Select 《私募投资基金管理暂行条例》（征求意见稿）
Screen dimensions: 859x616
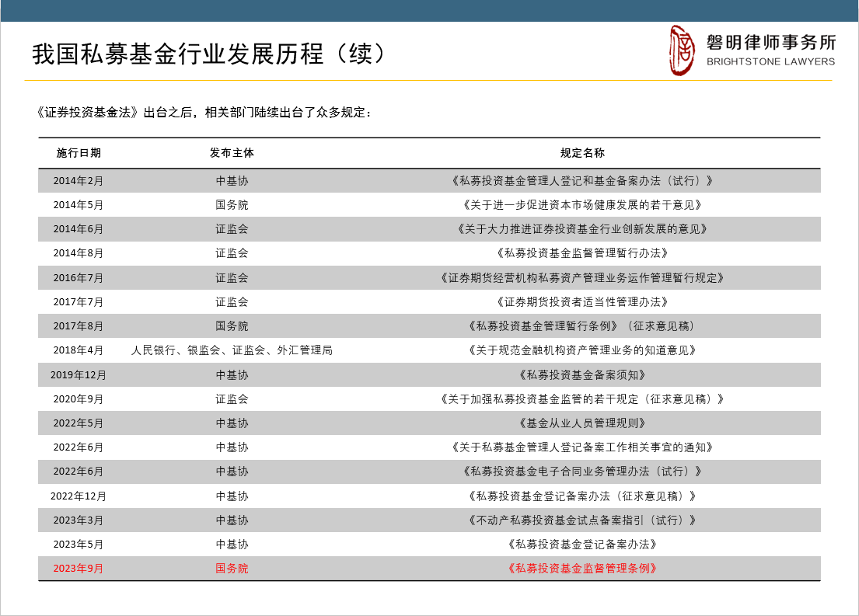click(x=582, y=325)
